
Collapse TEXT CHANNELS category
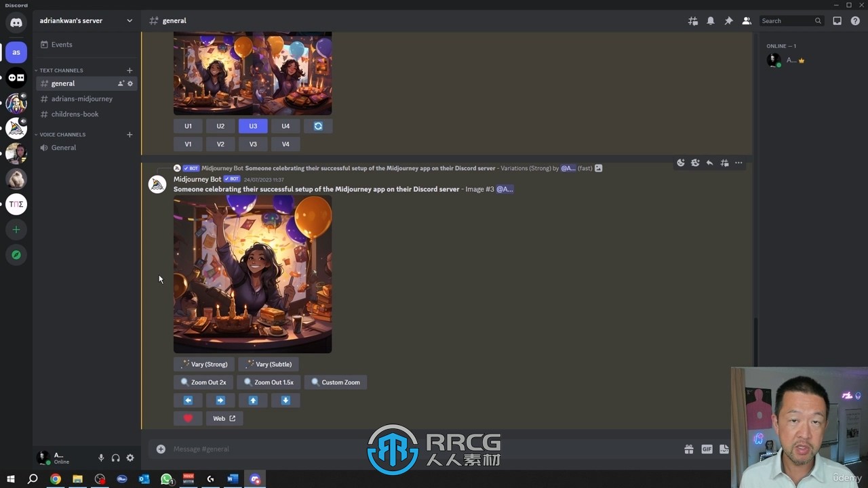click(x=60, y=70)
